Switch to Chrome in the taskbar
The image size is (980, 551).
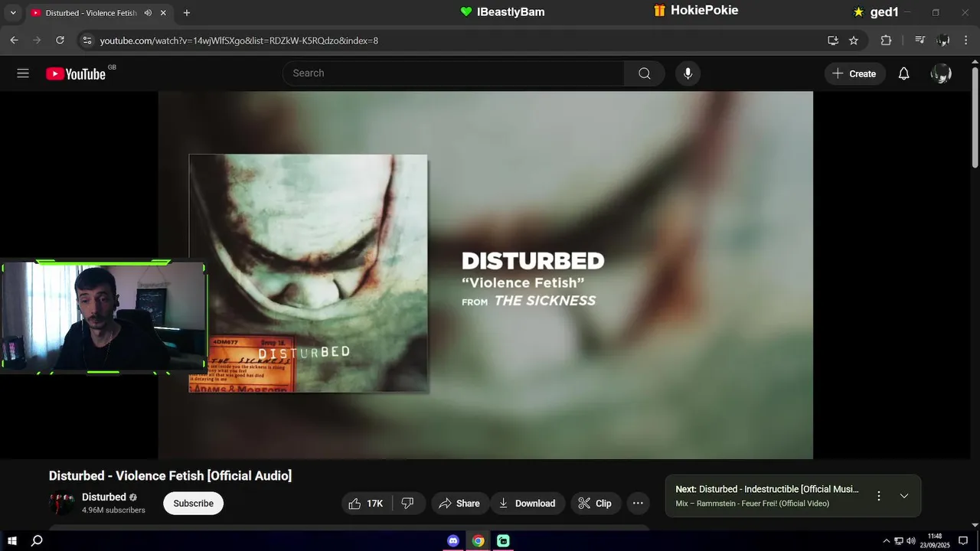click(x=478, y=540)
